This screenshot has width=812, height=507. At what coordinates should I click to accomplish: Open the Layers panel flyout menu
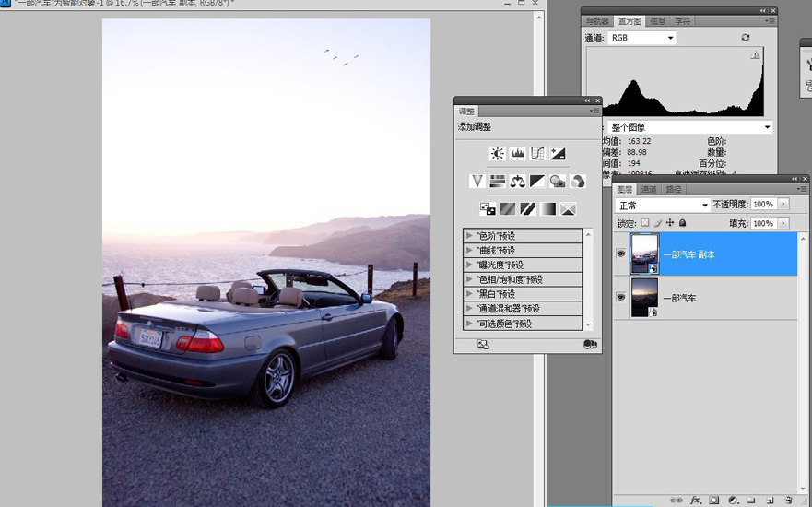[802, 189]
